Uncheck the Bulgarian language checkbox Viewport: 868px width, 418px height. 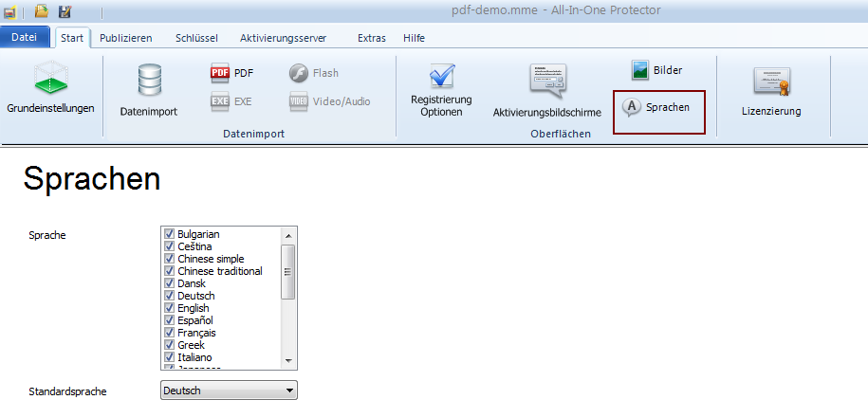coord(169,234)
